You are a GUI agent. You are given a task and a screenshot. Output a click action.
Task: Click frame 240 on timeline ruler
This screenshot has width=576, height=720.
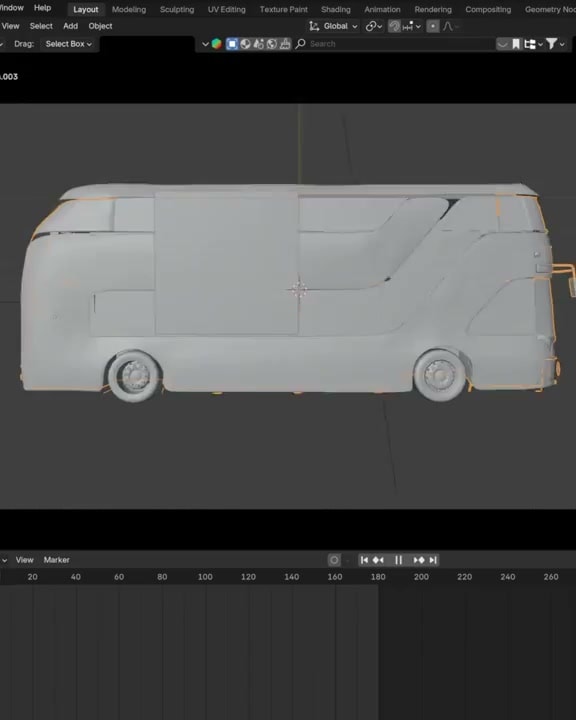pos(508,577)
